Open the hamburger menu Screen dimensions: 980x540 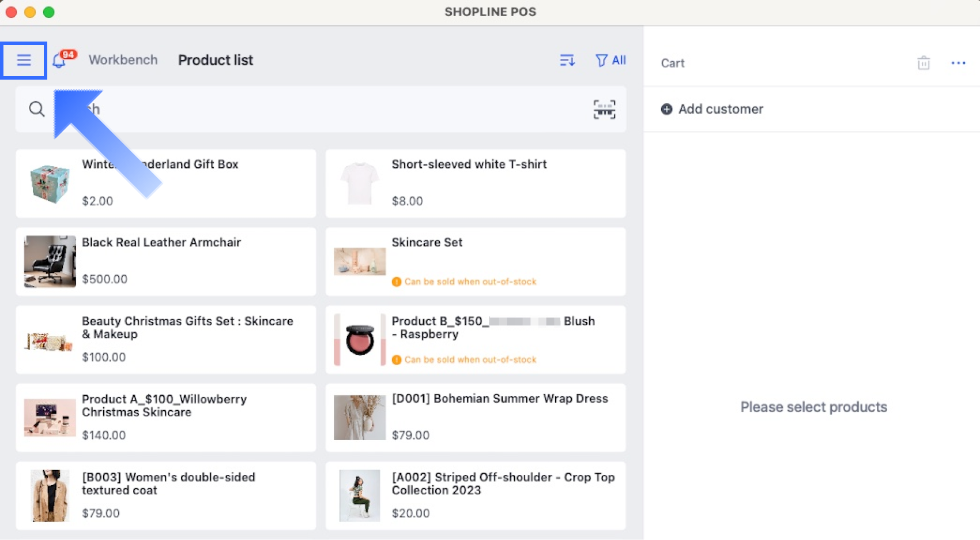click(24, 60)
